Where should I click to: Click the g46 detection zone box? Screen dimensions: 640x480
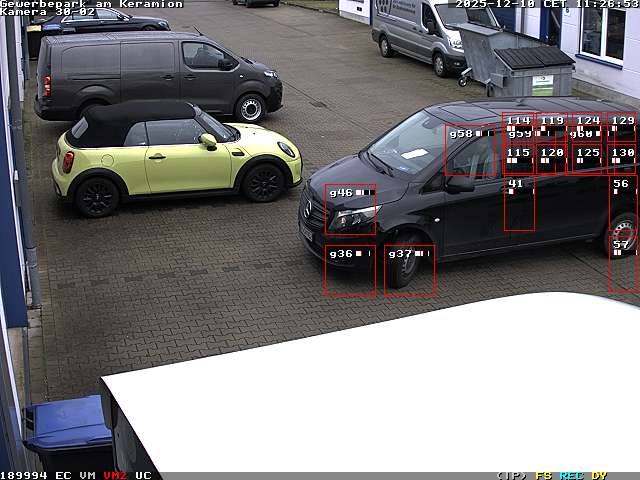coord(350,209)
